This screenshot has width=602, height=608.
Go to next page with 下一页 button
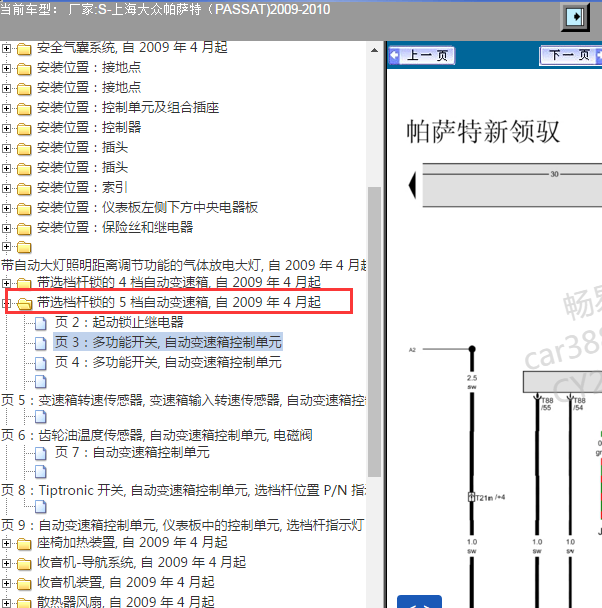point(571,55)
